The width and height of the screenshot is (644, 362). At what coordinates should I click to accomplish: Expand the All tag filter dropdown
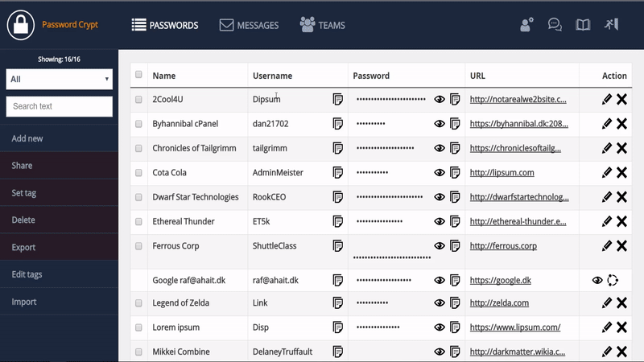59,79
